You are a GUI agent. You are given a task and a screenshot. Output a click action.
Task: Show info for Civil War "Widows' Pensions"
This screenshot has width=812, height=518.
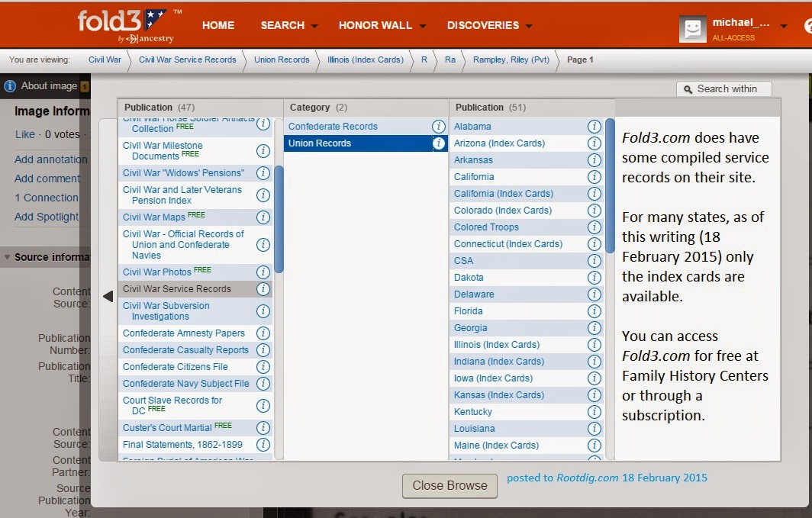tap(263, 173)
